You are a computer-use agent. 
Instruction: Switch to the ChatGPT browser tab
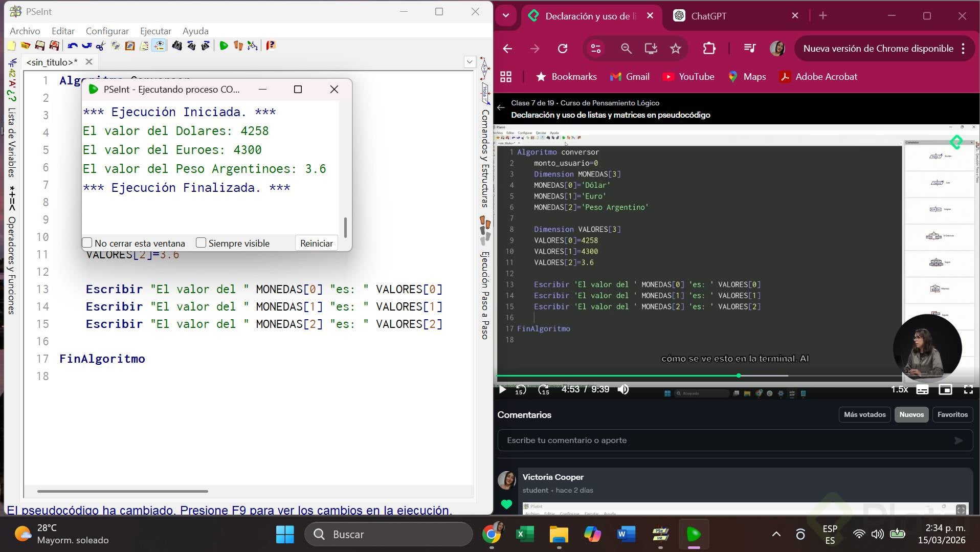[708, 16]
